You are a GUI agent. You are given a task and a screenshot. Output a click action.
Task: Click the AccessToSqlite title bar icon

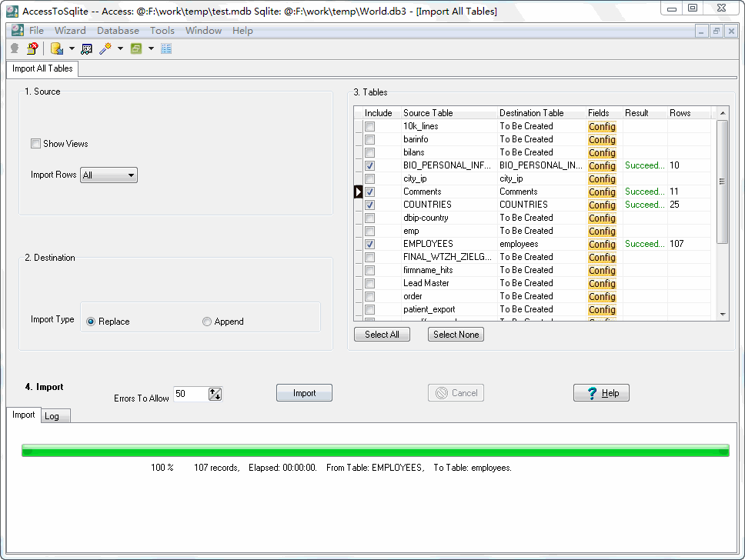[x=12, y=11]
